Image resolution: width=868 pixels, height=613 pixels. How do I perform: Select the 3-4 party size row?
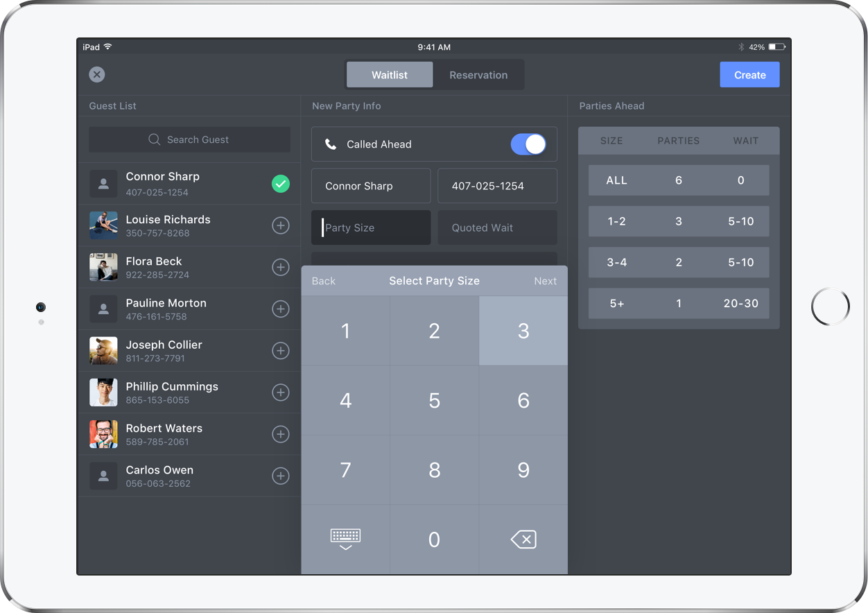(679, 262)
